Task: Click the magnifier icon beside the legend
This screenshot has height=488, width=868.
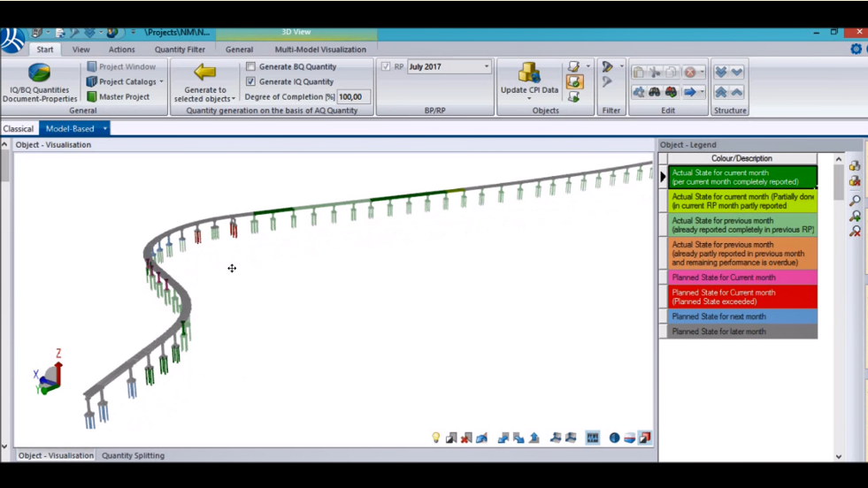Action: tap(855, 201)
